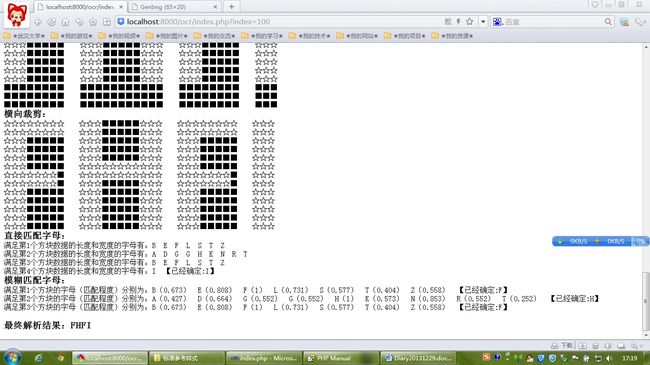
Task: Toggle compatibility mode icon in address bar
Action: click(448, 21)
